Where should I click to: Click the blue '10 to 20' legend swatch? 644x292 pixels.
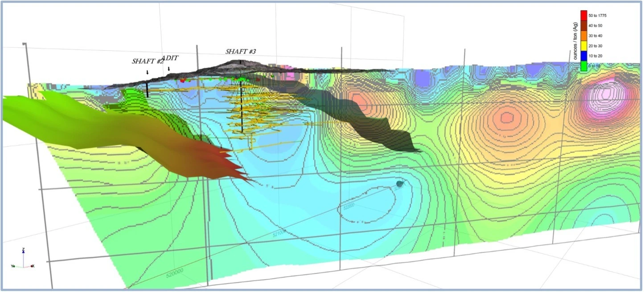coord(584,55)
